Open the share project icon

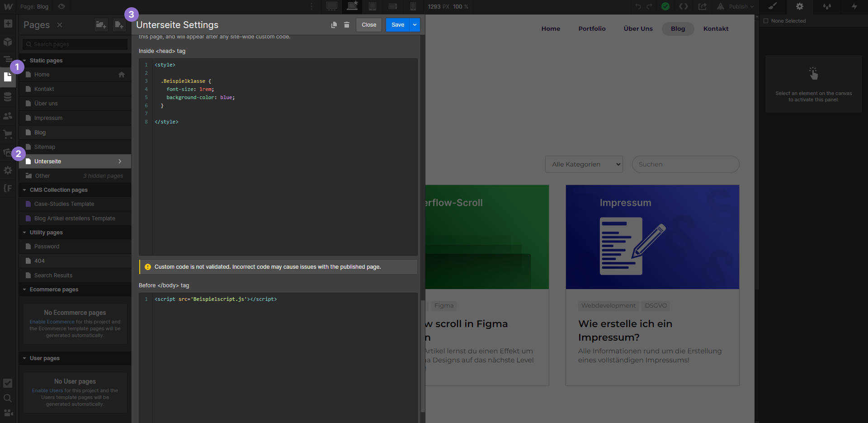[x=702, y=6]
